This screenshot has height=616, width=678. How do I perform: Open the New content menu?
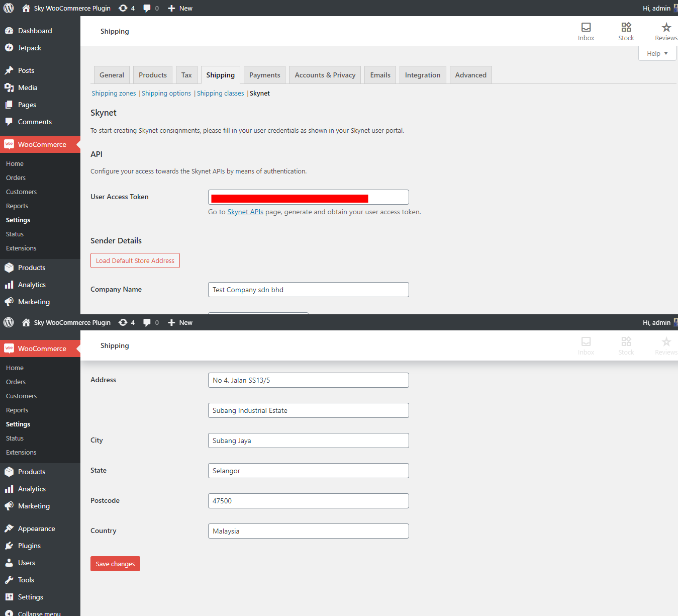tap(179, 8)
